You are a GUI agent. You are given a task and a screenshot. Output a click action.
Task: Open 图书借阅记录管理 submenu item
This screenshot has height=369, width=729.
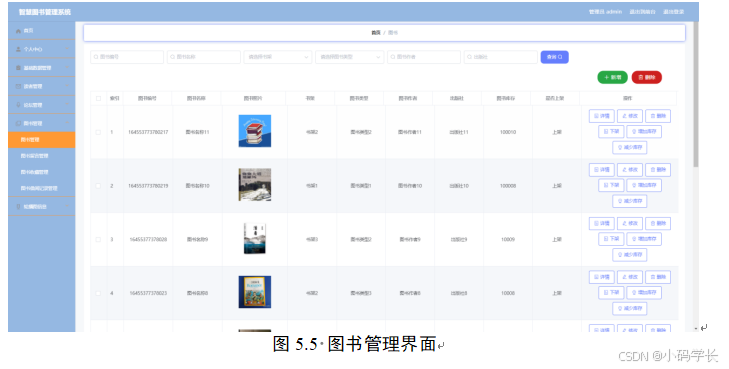(41, 189)
